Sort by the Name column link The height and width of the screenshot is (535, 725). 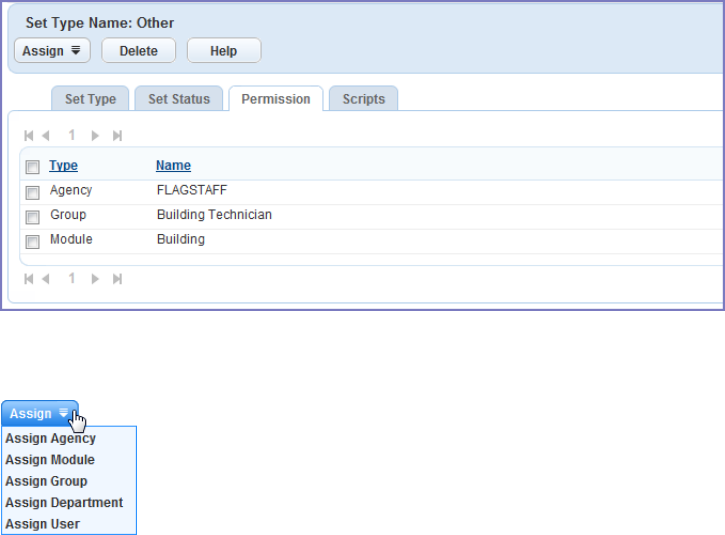(173, 165)
